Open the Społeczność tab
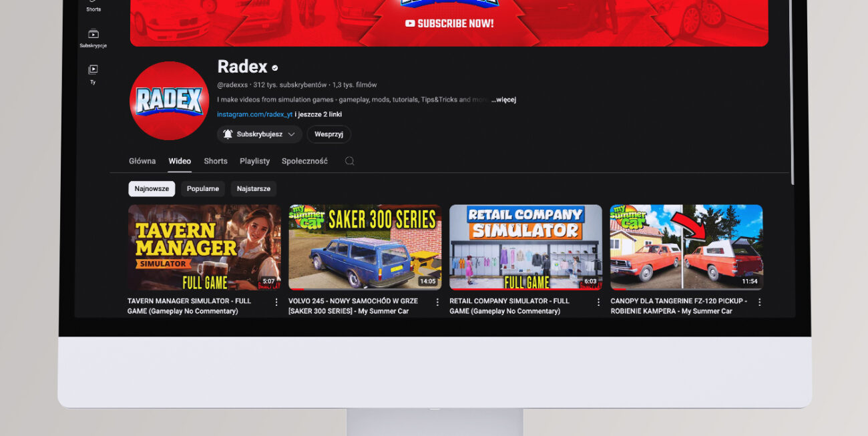The image size is (868, 436). pos(304,161)
